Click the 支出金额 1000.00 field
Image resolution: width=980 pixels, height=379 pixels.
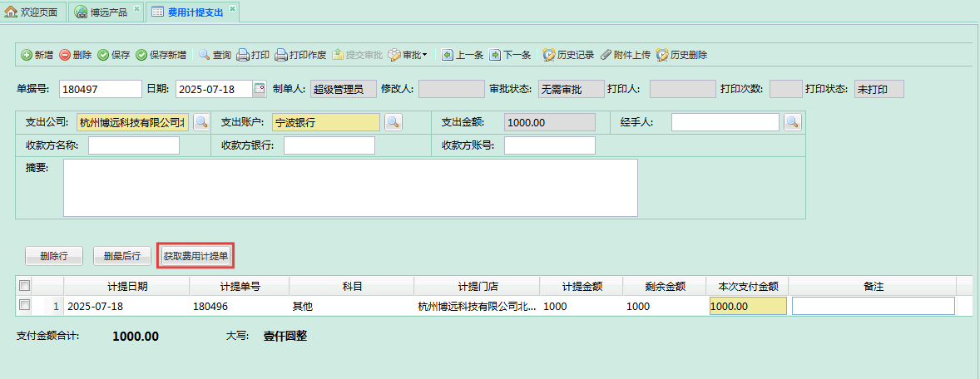(549, 121)
